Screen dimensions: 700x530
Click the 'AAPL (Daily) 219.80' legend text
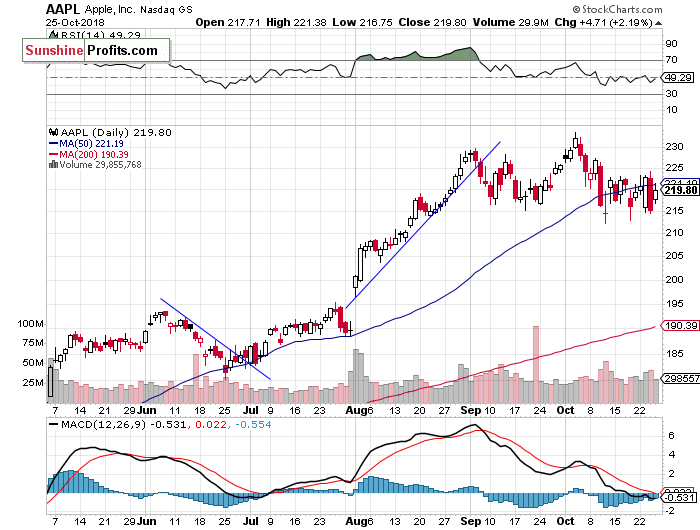(x=116, y=133)
